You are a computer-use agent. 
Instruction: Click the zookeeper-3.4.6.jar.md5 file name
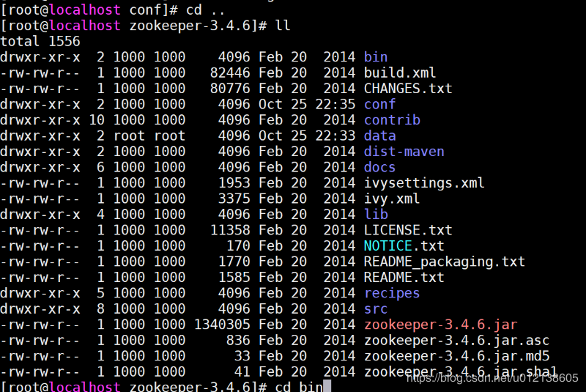tap(456, 356)
